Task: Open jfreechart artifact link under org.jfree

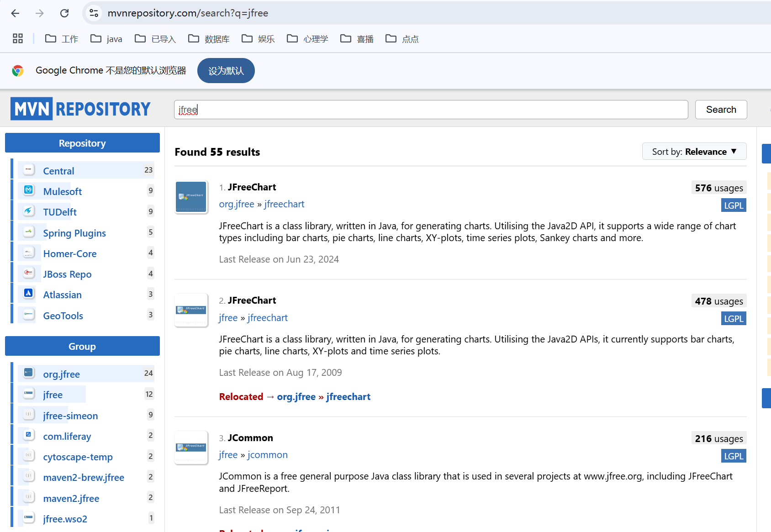Action: [284, 204]
